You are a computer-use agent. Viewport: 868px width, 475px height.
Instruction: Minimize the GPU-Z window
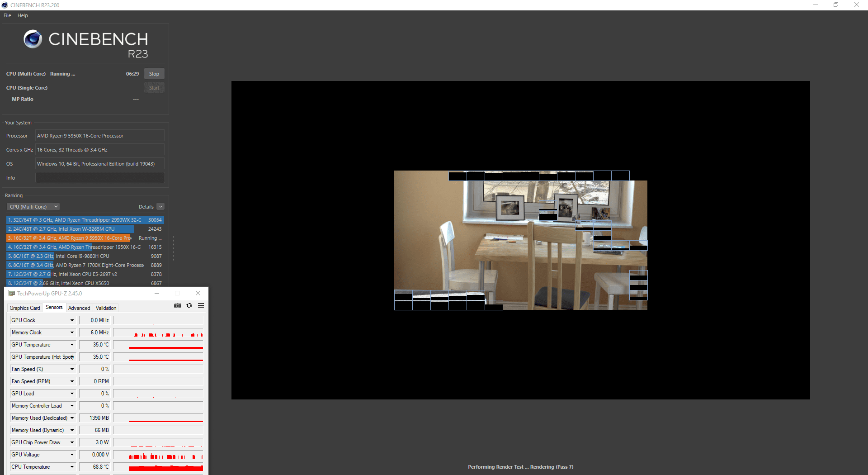click(x=157, y=293)
